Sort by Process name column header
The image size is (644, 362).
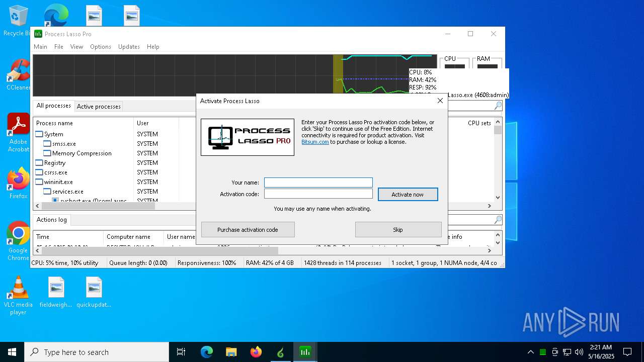pos(83,123)
